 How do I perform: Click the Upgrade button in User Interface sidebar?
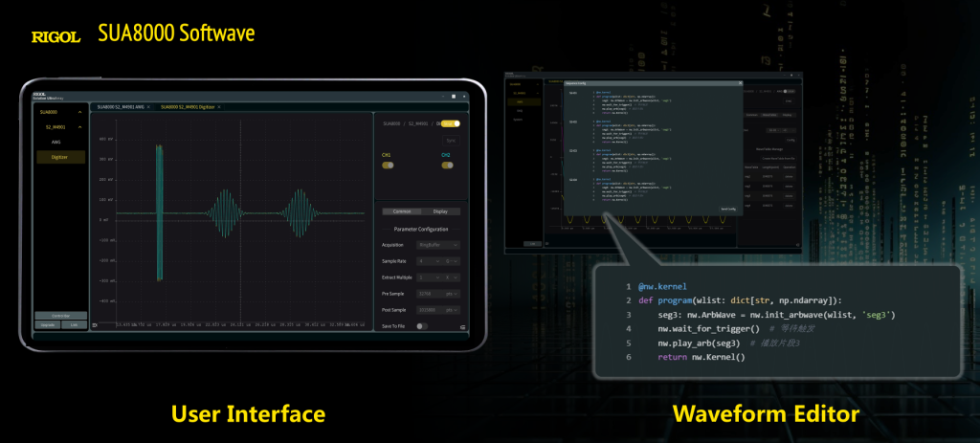pos(48,324)
